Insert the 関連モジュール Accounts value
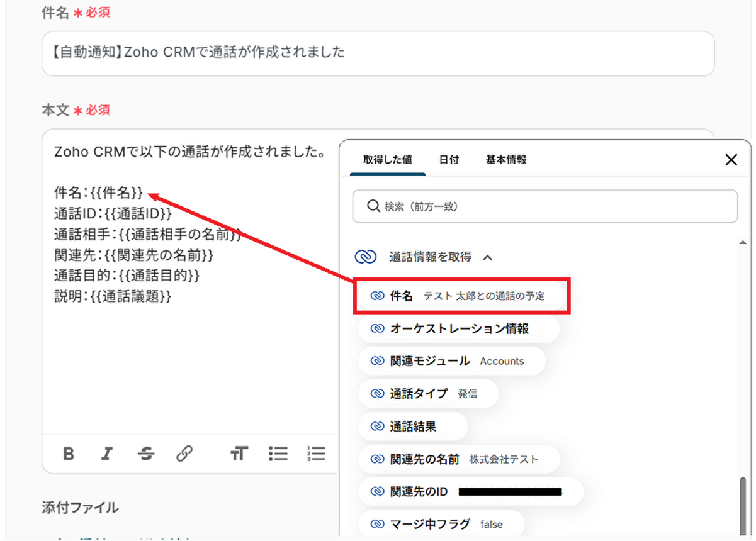The height and width of the screenshot is (541, 756). [452, 361]
